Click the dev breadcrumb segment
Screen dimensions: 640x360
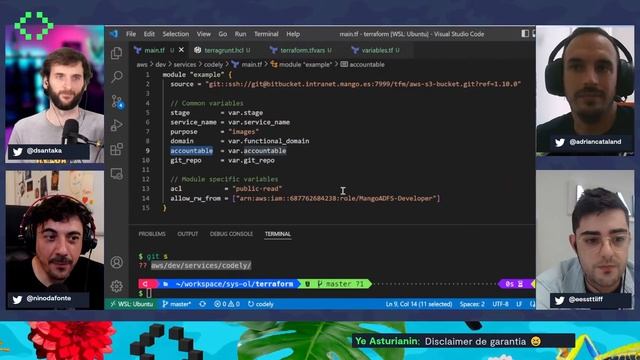[160, 64]
